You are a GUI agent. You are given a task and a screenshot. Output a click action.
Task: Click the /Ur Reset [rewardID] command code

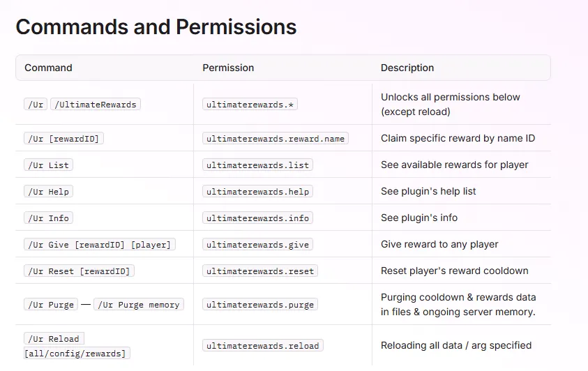click(79, 271)
